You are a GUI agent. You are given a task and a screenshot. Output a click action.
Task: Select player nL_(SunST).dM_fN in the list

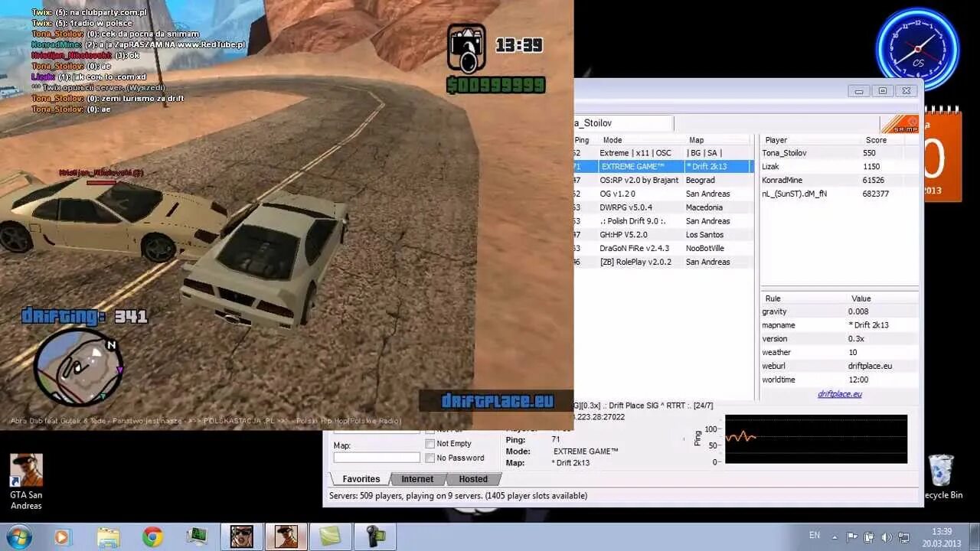pyautogui.click(x=839, y=194)
